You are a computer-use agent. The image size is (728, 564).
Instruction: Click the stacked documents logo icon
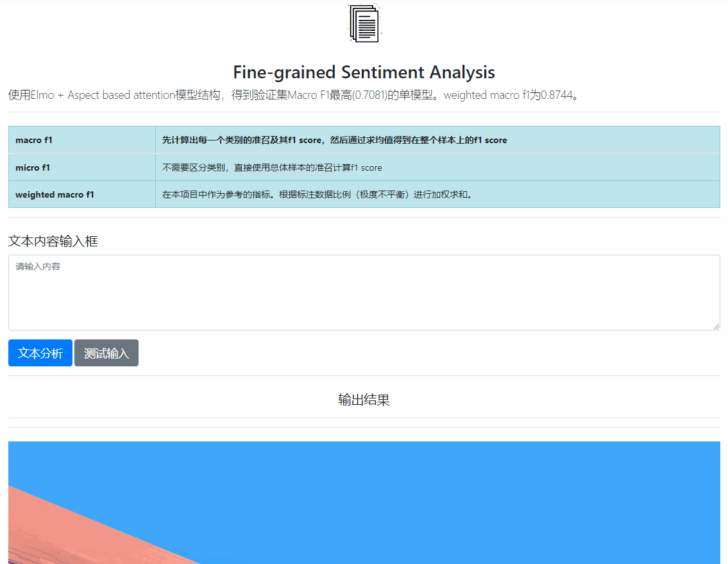click(x=364, y=22)
